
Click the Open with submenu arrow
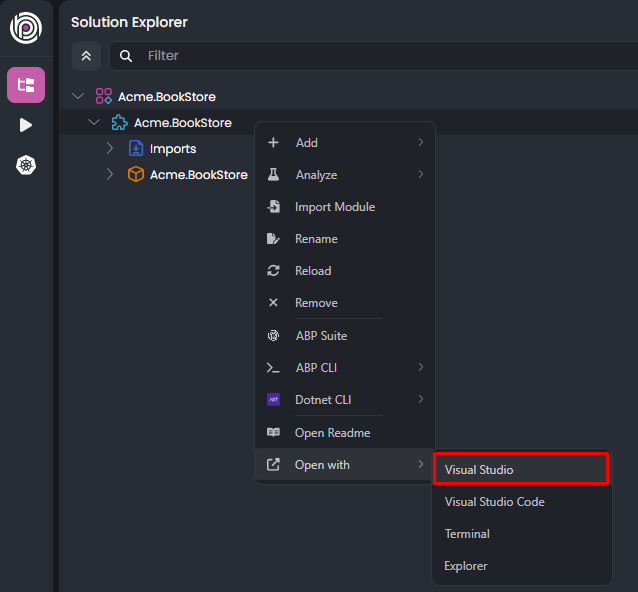click(x=421, y=464)
